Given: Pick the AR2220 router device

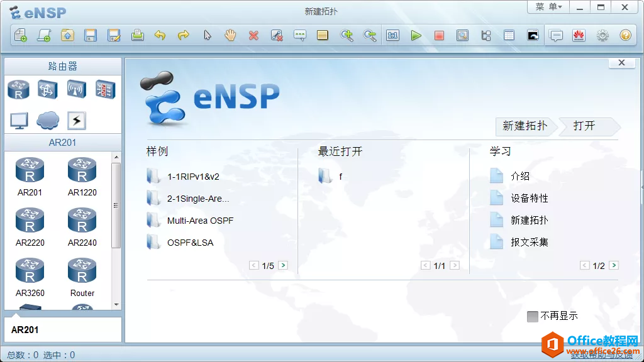Looking at the screenshot, I should click(30, 228).
